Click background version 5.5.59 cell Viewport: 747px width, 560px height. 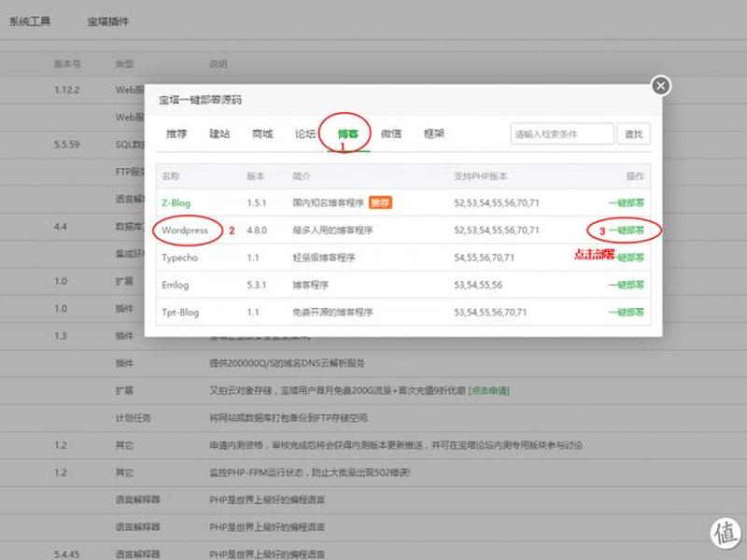pyautogui.click(x=66, y=145)
